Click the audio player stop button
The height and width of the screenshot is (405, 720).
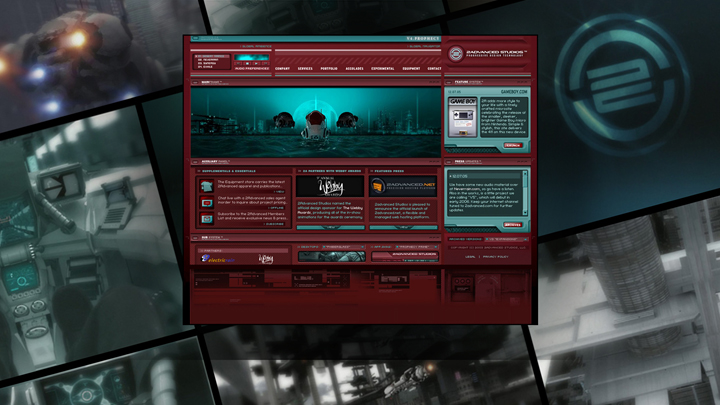pyautogui.click(x=247, y=63)
